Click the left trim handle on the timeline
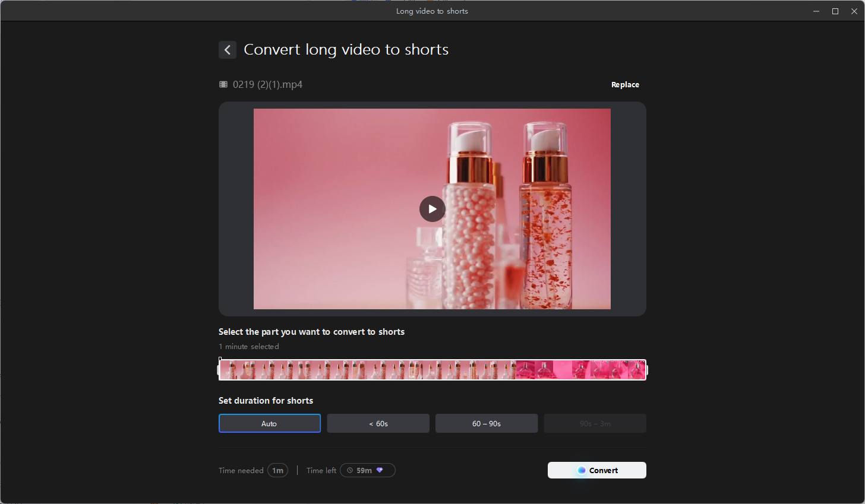865x504 pixels. [220, 369]
